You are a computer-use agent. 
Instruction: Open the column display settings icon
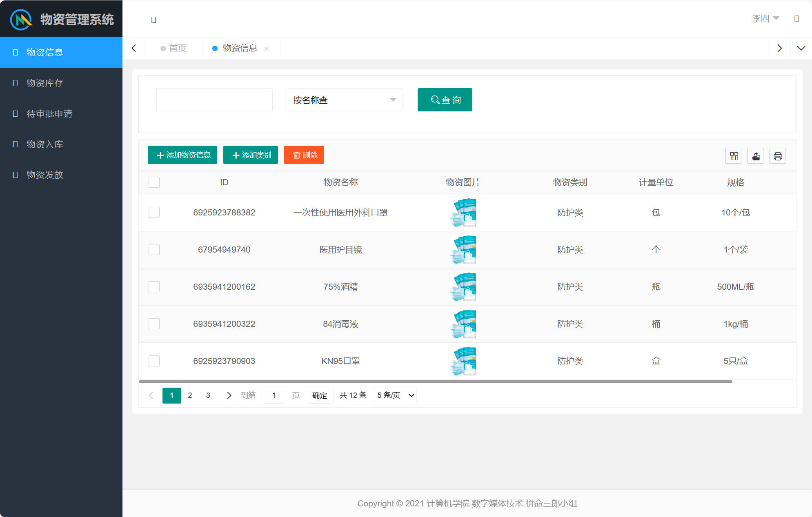click(x=733, y=155)
